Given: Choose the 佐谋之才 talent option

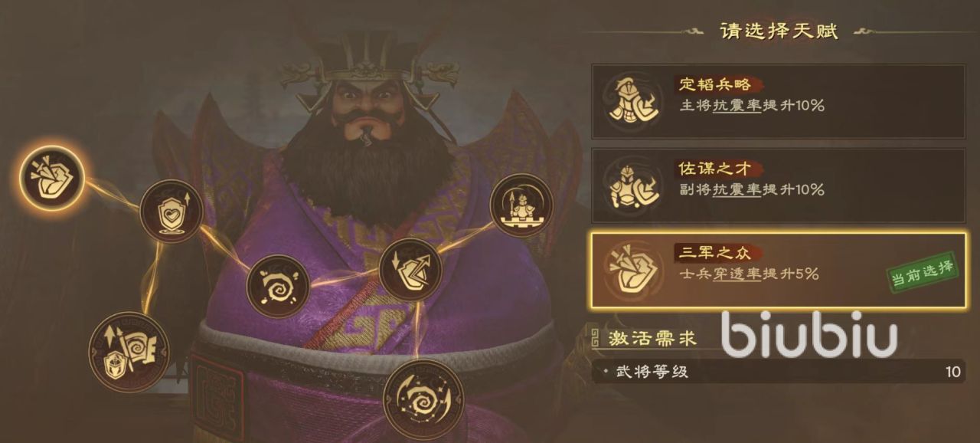Looking at the screenshot, I should click(x=778, y=185).
